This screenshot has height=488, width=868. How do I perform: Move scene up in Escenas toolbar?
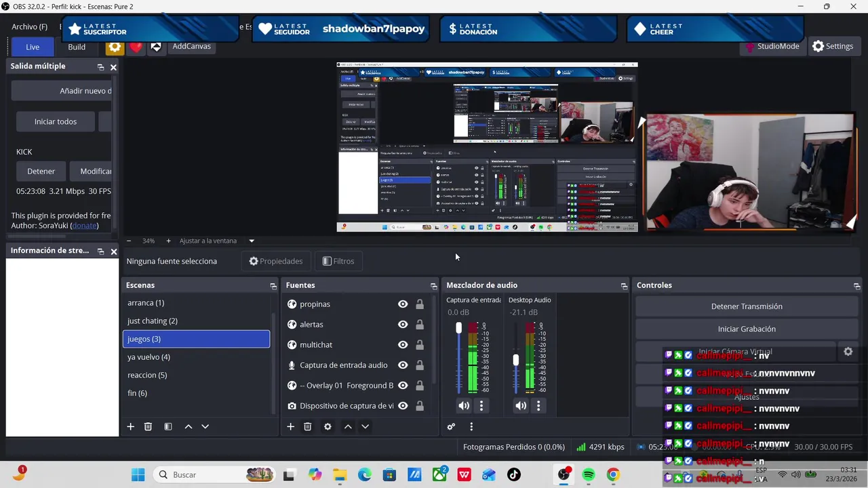click(x=189, y=426)
